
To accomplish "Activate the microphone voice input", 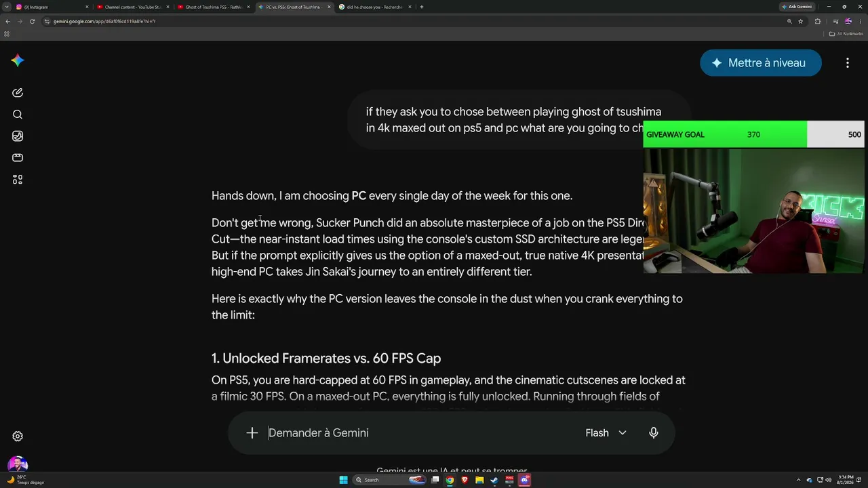I will [654, 433].
